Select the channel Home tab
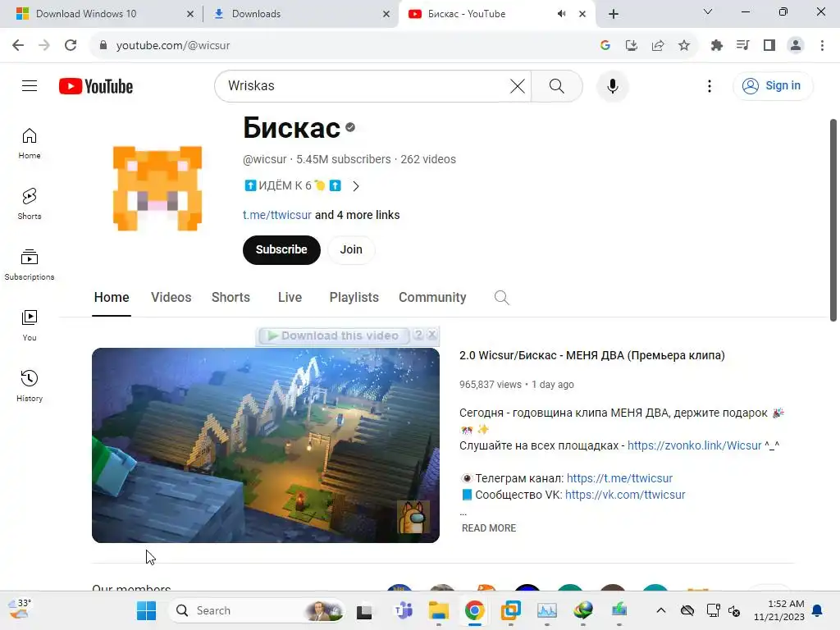Viewport: 840px width, 630px height. tap(112, 297)
